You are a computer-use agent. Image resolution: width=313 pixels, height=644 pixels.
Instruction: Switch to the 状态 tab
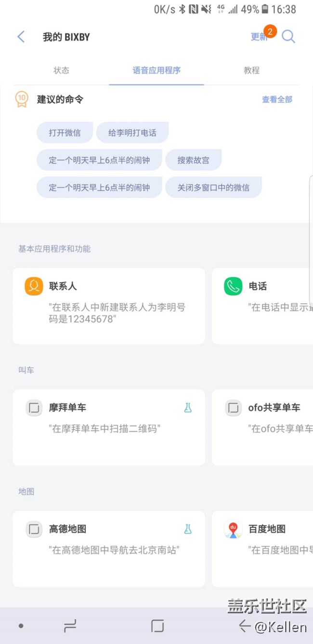[61, 70]
